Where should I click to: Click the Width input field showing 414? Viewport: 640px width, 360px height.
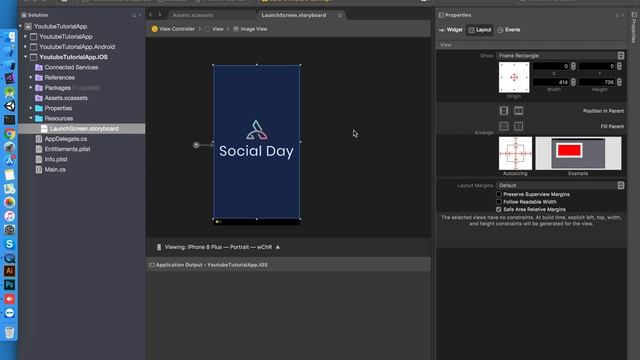pyautogui.click(x=551, y=82)
